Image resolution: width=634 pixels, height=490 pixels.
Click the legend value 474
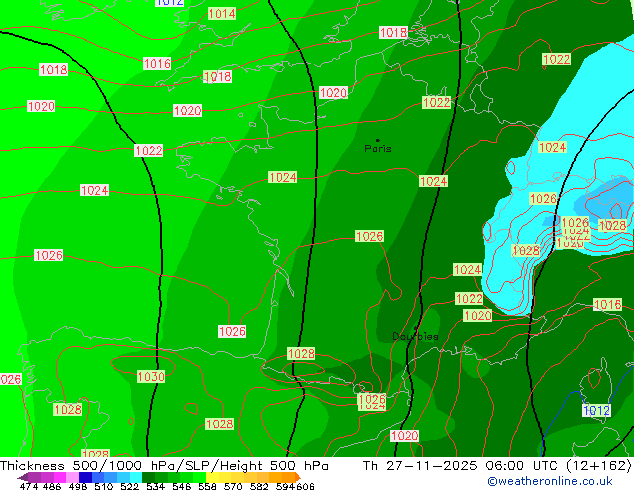coord(29,486)
